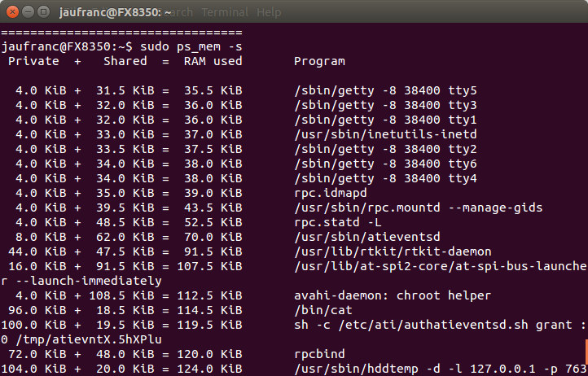The width and height of the screenshot is (588, 376).
Task: Click the /usr/sbin/inetutils-inetd entry
Action: 385,134
